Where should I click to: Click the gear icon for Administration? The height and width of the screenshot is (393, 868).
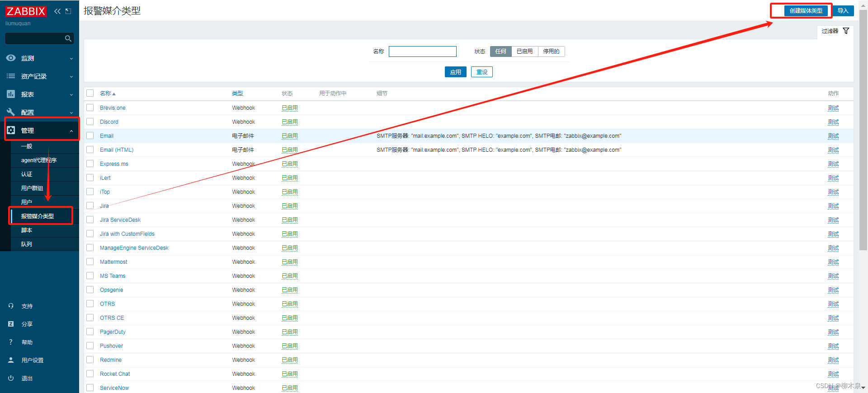point(11,130)
